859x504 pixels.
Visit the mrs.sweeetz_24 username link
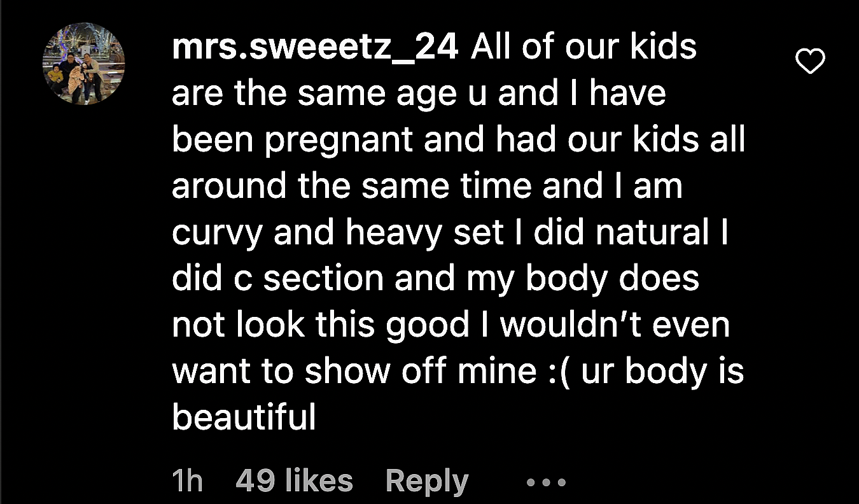[x=315, y=49]
